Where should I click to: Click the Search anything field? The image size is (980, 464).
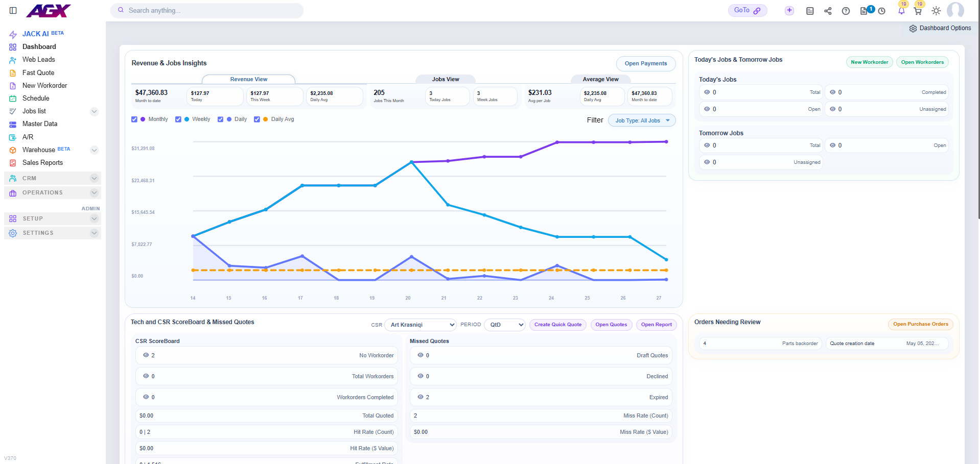coord(207,10)
